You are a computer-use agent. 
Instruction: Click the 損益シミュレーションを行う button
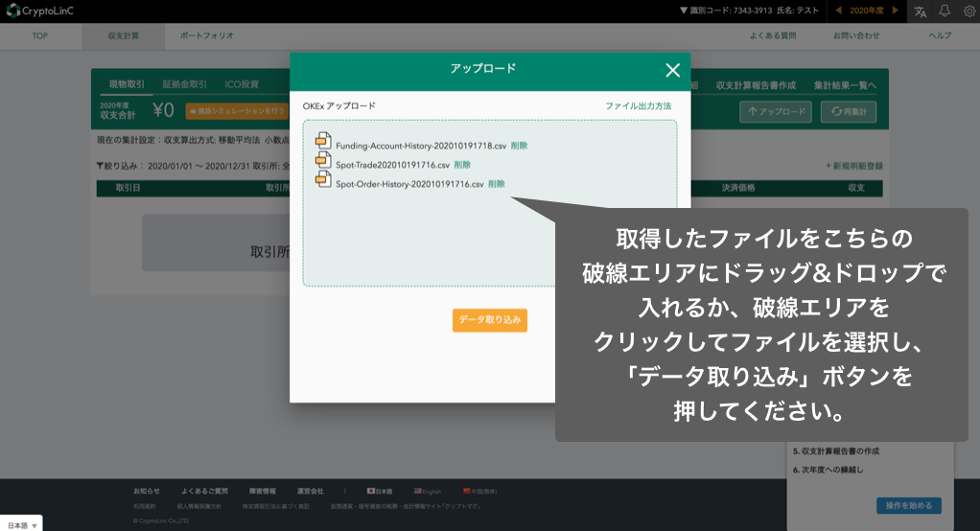[x=236, y=111]
